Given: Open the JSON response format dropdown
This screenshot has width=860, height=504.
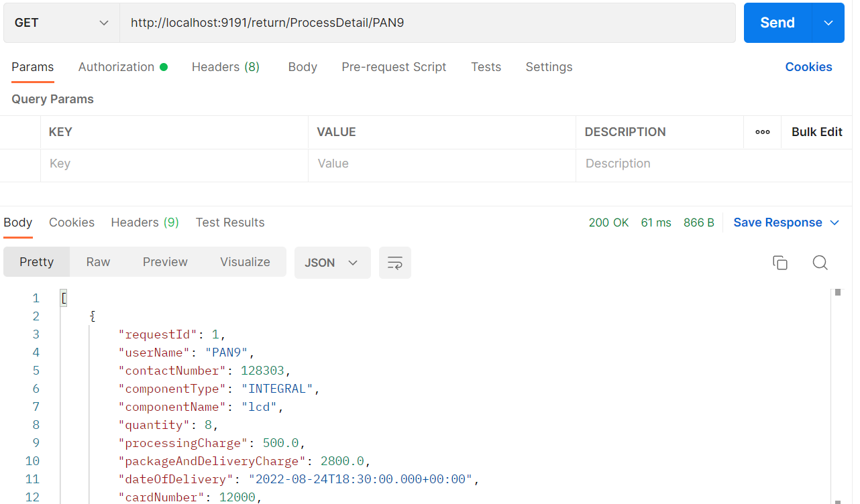Looking at the screenshot, I should tap(332, 263).
